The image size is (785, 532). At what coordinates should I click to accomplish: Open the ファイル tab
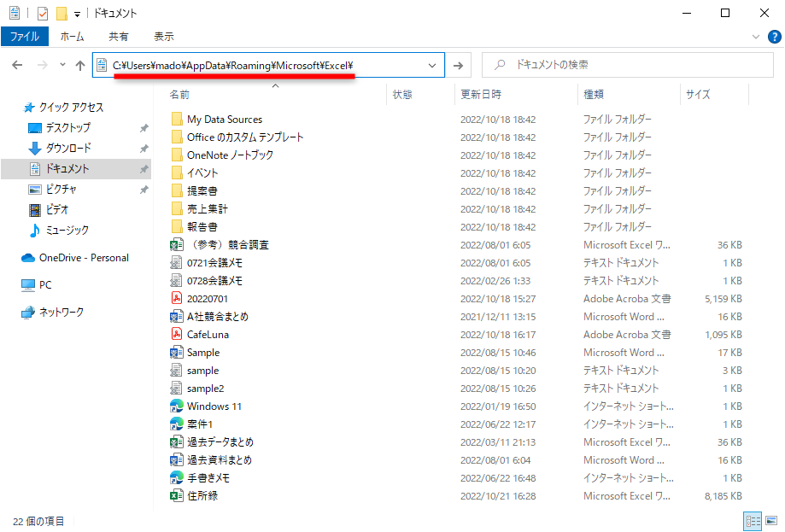tap(25, 37)
